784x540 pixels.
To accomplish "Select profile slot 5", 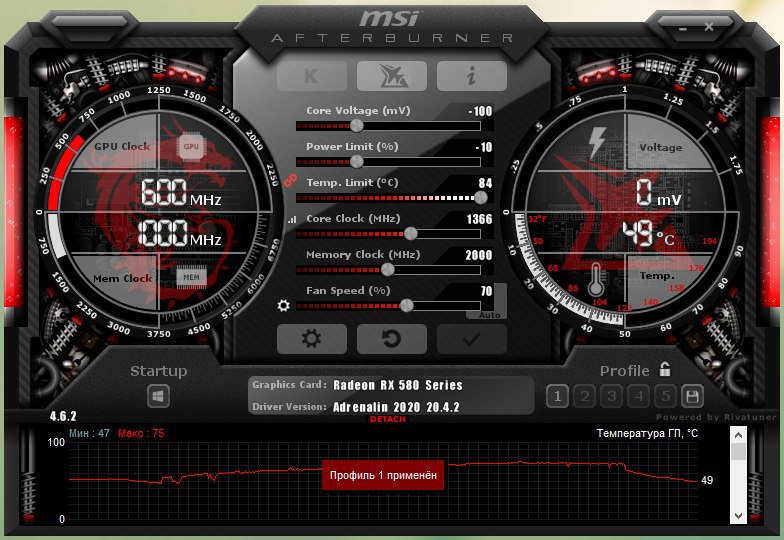I will (666, 397).
